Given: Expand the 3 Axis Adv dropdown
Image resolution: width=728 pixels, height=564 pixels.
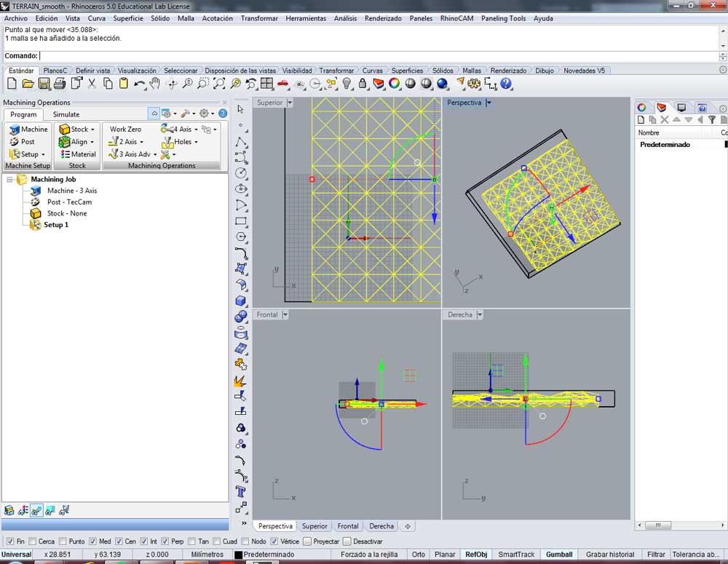Looking at the screenshot, I should click(x=155, y=154).
